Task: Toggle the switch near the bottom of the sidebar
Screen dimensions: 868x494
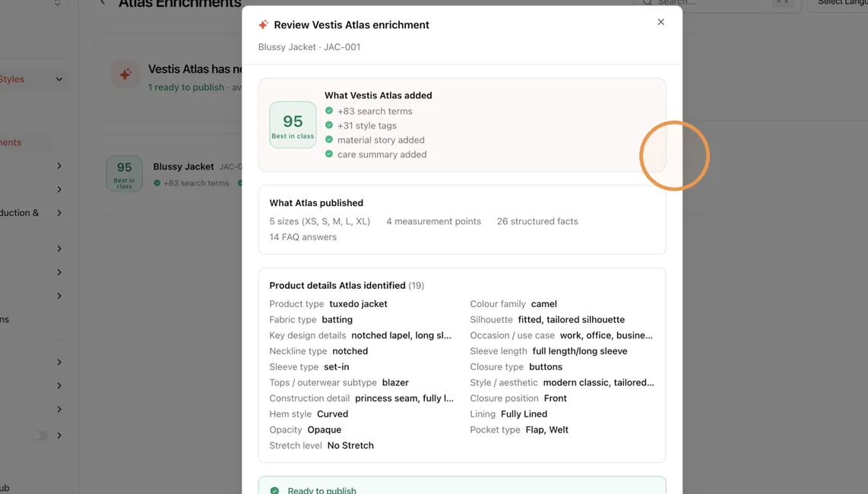Action: 40,435
